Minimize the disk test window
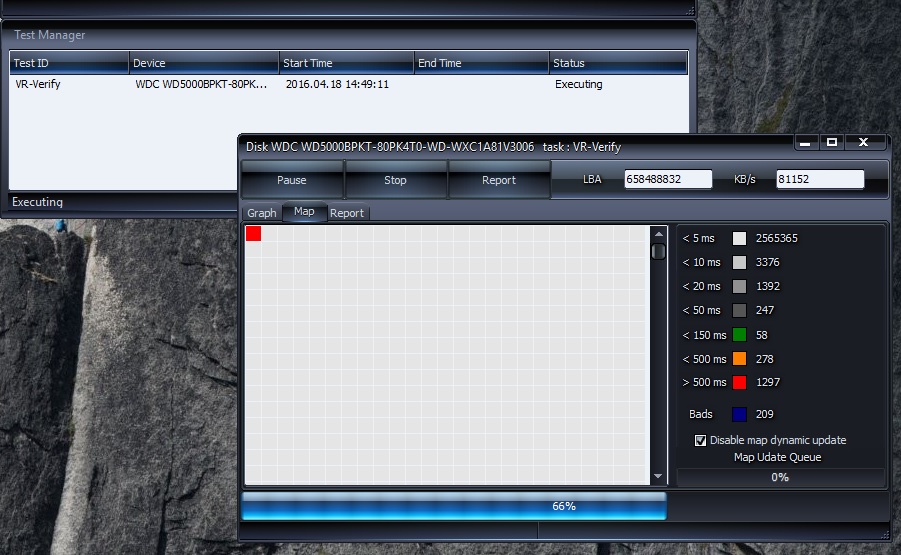The image size is (901, 555). click(805, 142)
